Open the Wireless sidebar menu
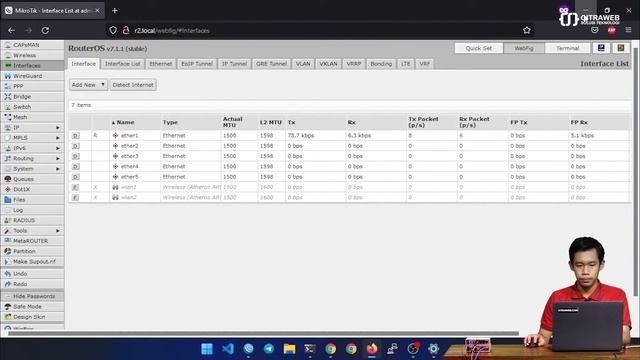 [x=32, y=55]
